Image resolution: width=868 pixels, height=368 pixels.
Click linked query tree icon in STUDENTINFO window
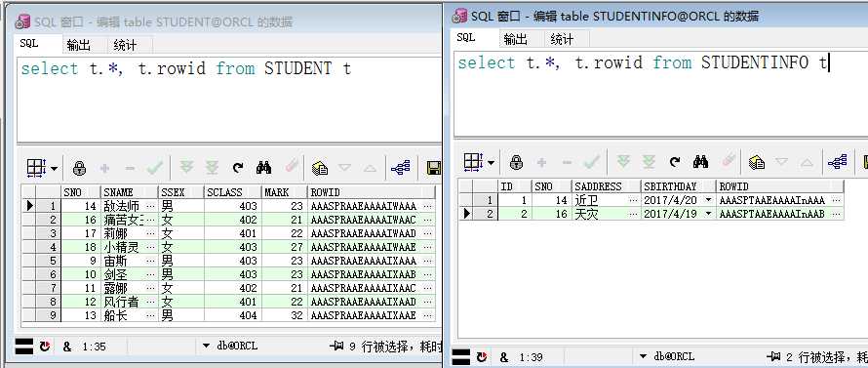click(x=837, y=162)
